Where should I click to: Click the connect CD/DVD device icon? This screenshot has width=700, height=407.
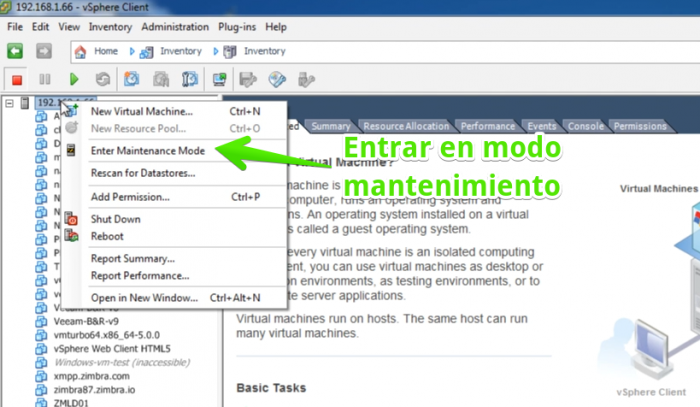[x=277, y=79]
